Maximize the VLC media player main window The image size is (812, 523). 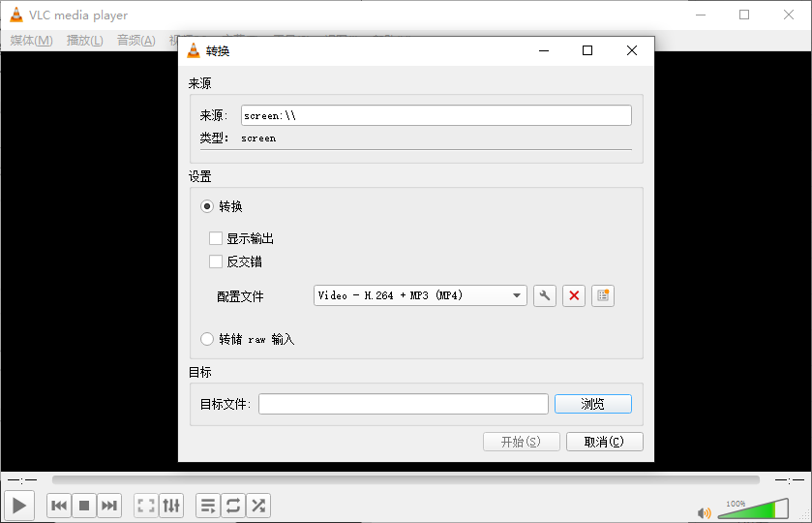tap(744, 15)
